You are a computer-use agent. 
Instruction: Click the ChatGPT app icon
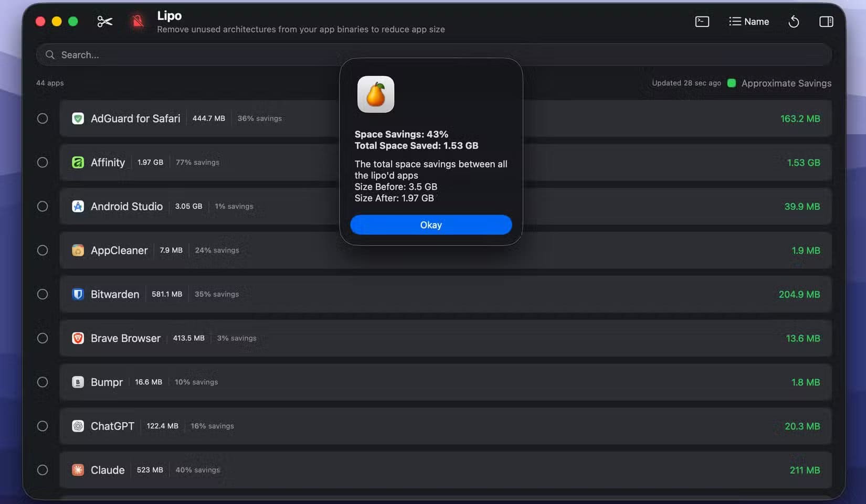coord(78,426)
